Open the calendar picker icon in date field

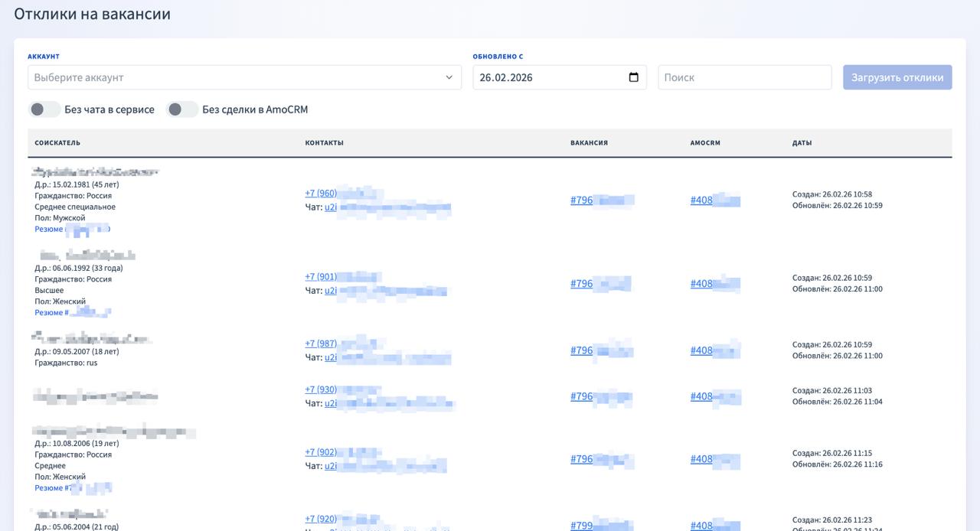pyautogui.click(x=633, y=77)
